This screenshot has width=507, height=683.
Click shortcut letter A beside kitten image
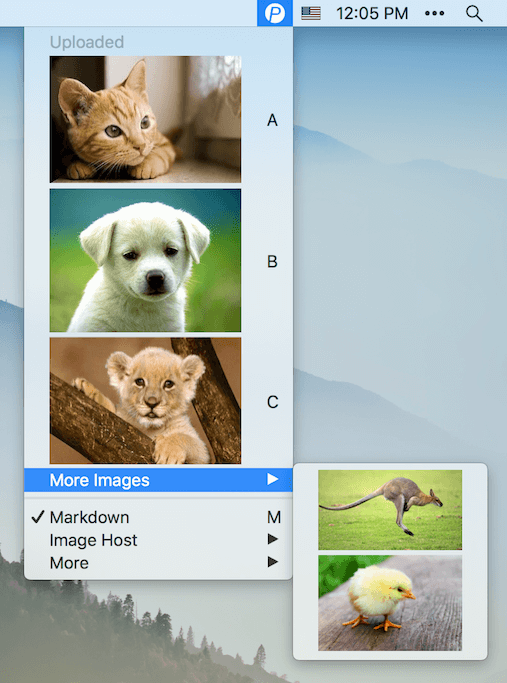click(272, 120)
